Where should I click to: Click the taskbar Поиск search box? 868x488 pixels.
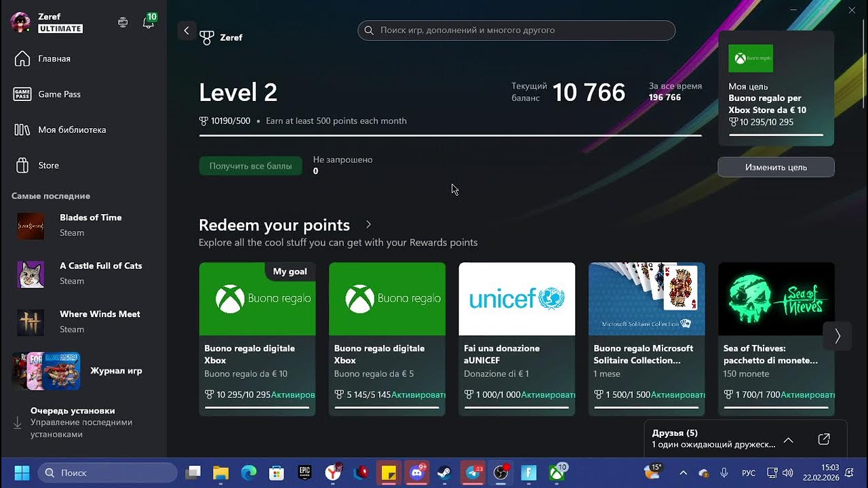pyautogui.click(x=108, y=472)
